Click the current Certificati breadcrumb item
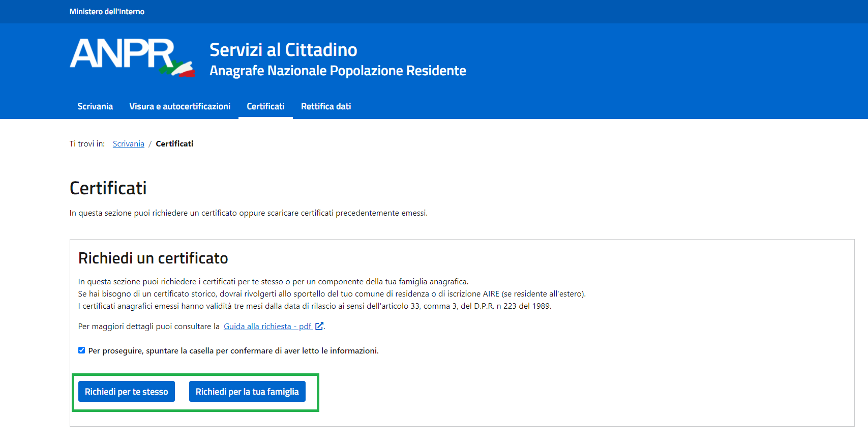Viewport: 868px width, 443px height. tap(174, 144)
